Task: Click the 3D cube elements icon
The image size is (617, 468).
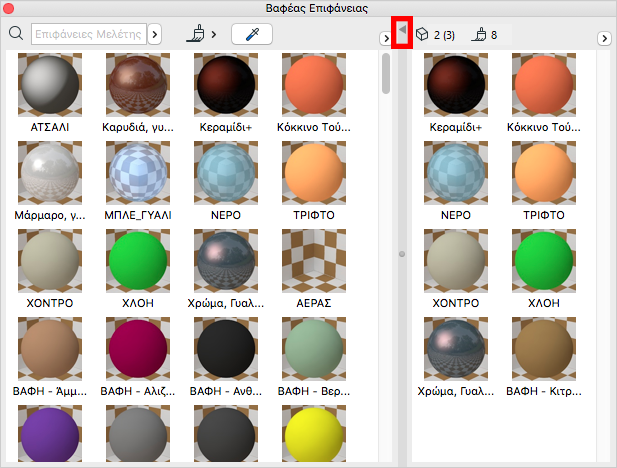Action: click(x=422, y=34)
